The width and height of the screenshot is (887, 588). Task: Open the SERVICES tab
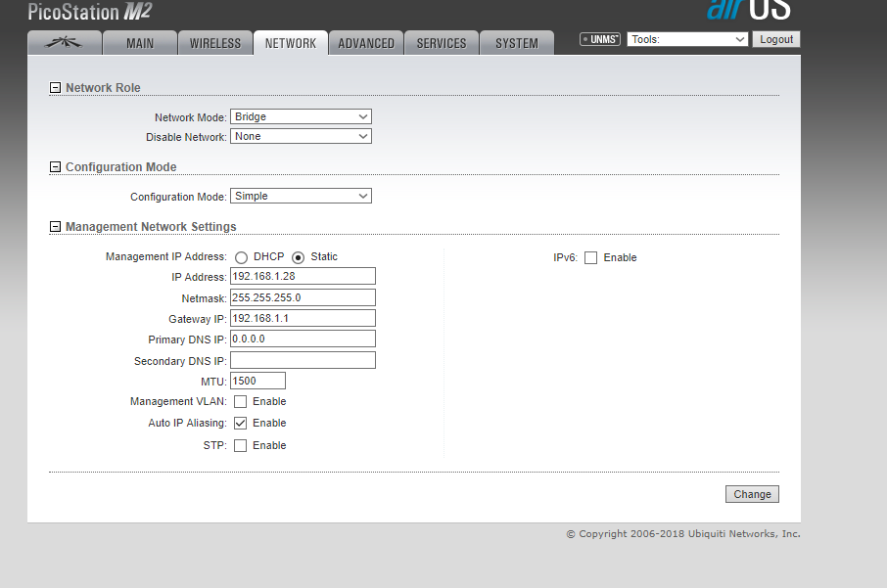click(x=442, y=43)
